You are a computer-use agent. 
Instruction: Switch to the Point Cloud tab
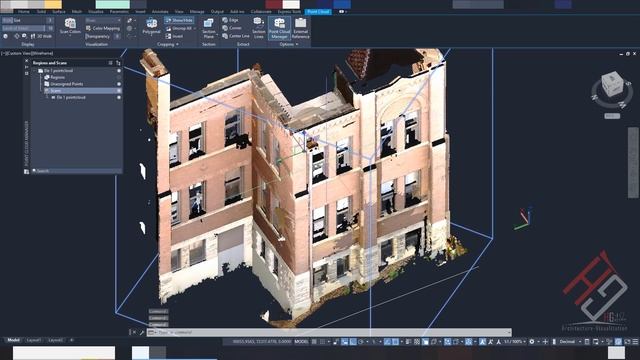pos(318,12)
